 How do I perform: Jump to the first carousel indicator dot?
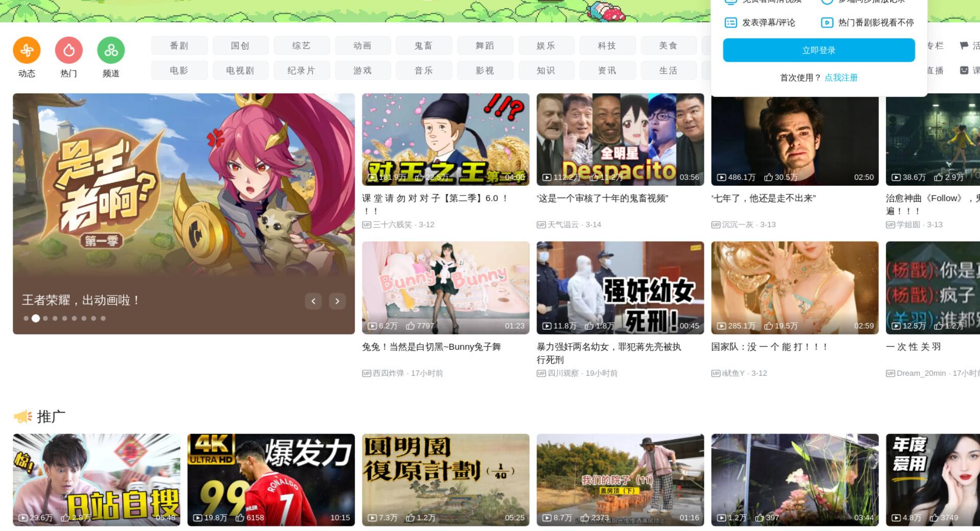(26, 318)
